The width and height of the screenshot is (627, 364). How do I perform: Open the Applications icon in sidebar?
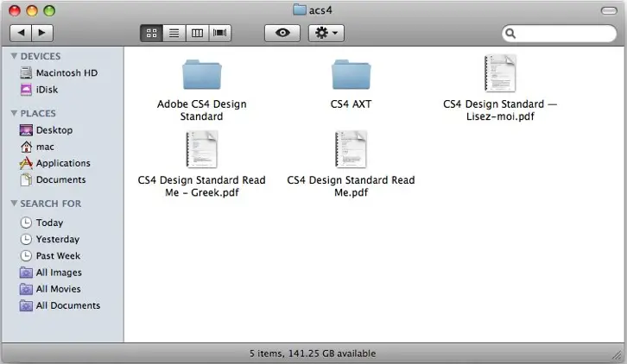(26, 163)
